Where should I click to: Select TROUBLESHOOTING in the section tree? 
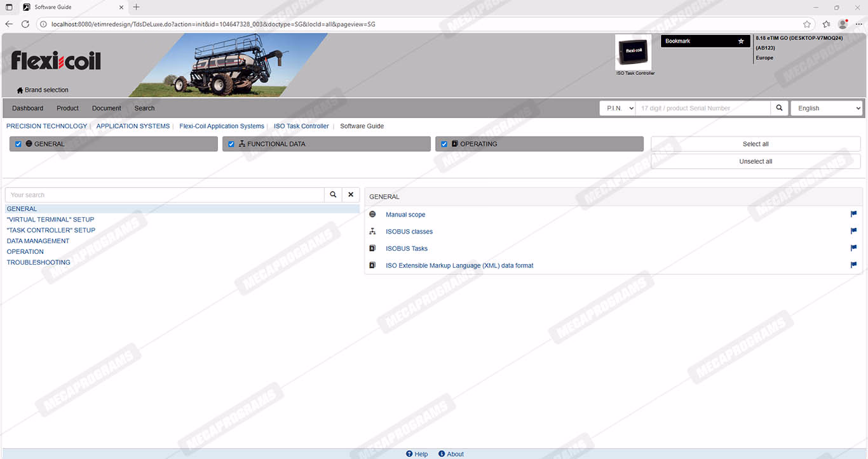pos(39,262)
